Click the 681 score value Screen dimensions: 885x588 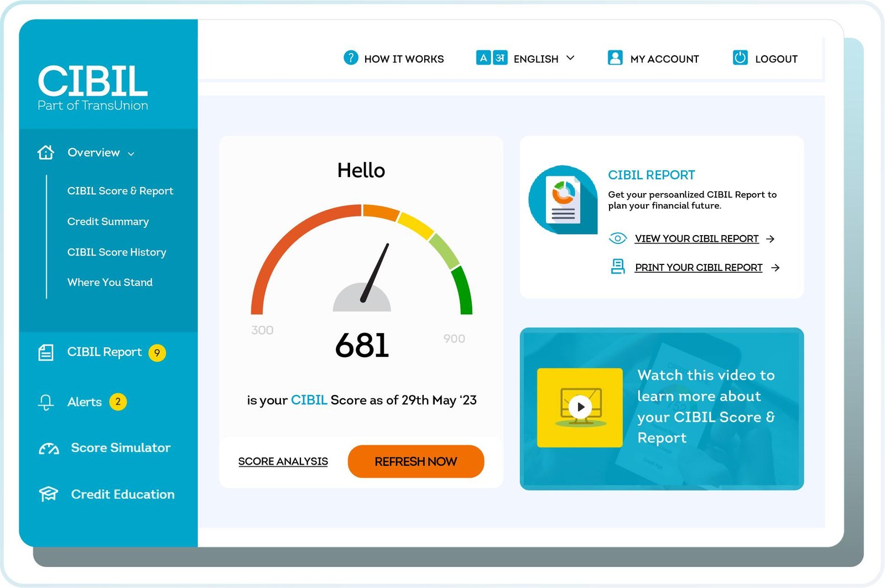click(x=362, y=345)
